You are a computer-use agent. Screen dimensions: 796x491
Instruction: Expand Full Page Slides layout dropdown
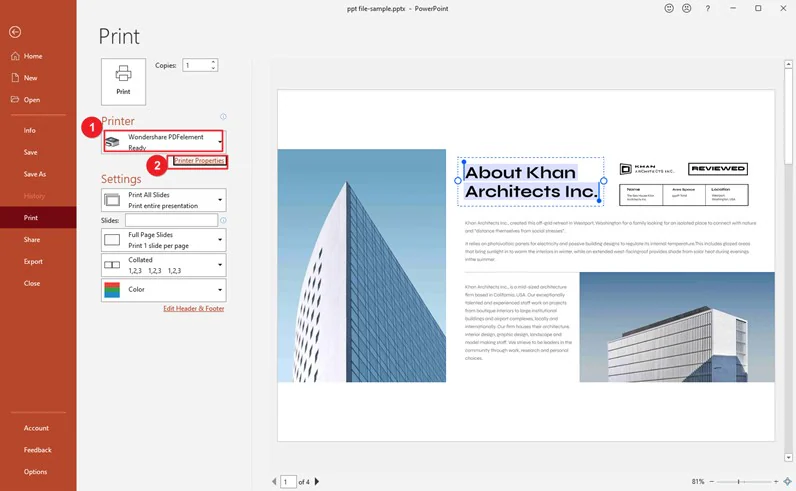(x=163, y=240)
